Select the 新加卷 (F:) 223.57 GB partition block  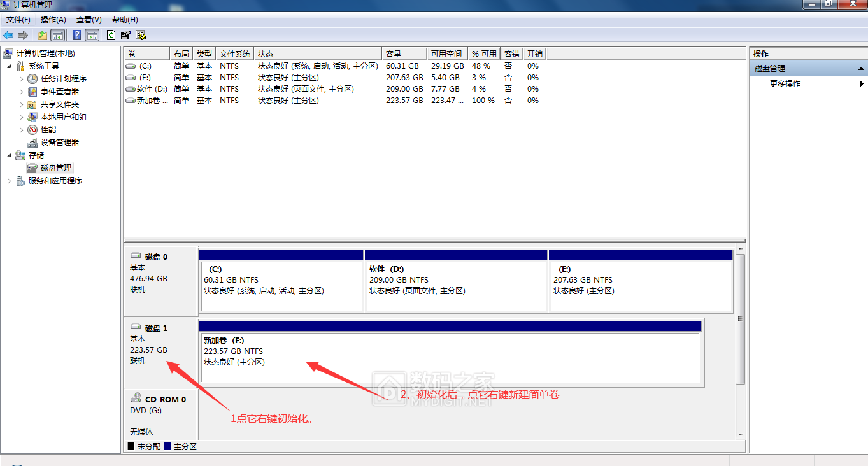tap(451, 352)
